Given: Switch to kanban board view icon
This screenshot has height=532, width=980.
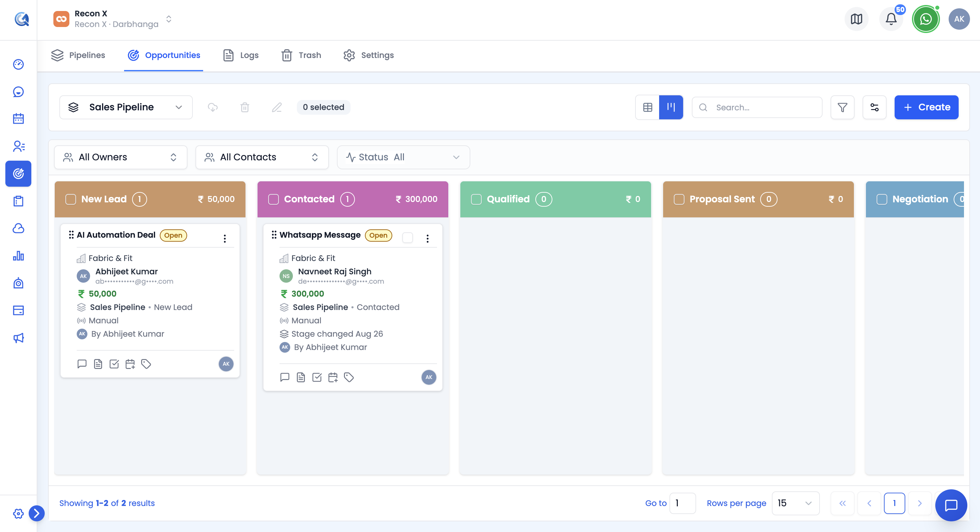Looking at the screenshot, I should point(671,107).
